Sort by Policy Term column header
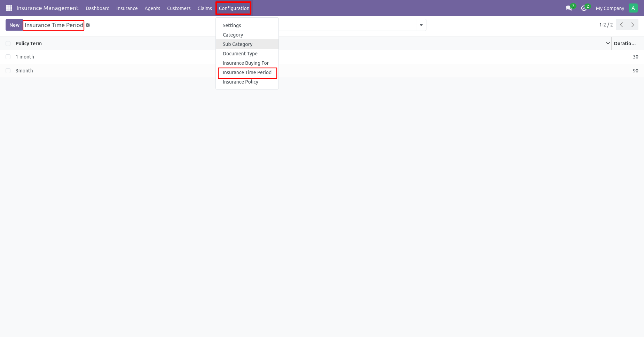 click(29, 44)
